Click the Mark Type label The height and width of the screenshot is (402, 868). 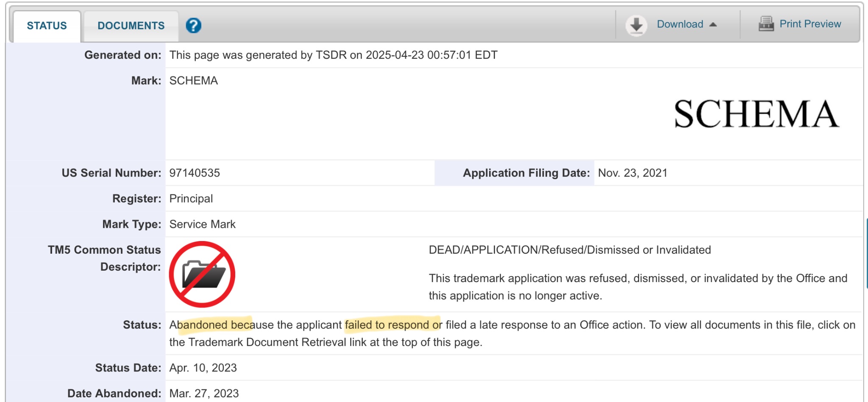tap(132, 224)
